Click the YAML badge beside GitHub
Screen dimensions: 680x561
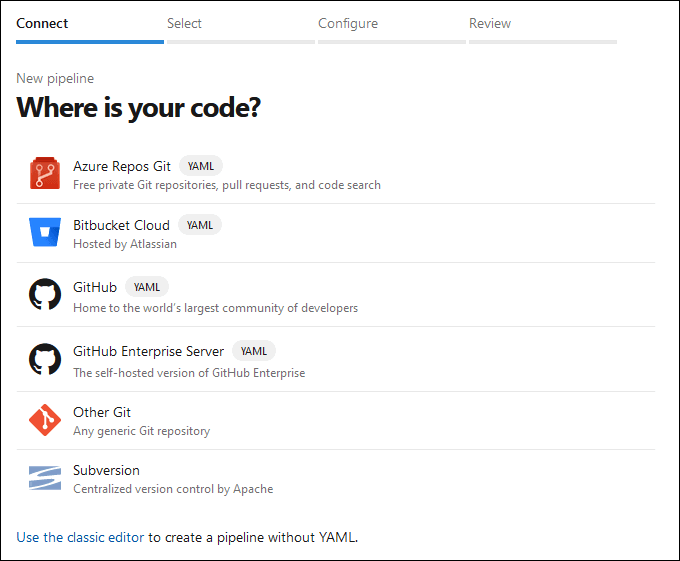(147, 287)
